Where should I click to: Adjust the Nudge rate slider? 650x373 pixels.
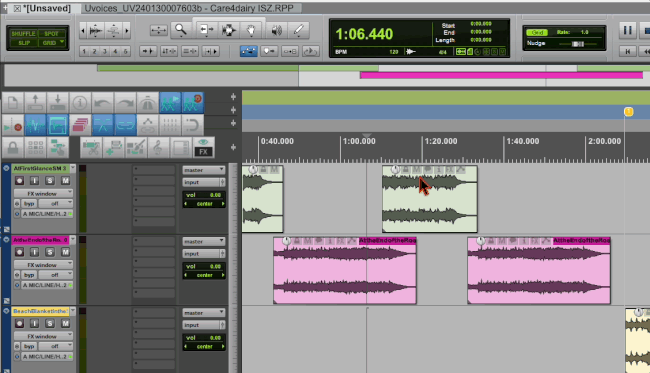click(x=578, y=44)
